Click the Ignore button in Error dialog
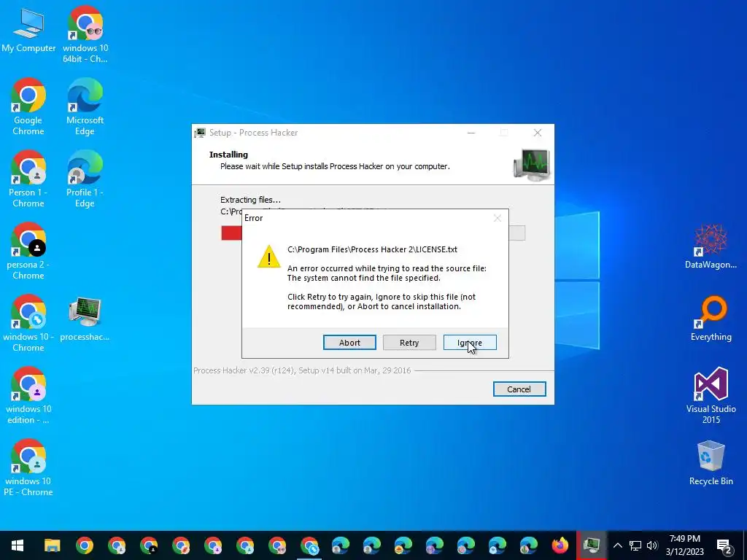The image size is (747, 560). [x=470, y=343]
